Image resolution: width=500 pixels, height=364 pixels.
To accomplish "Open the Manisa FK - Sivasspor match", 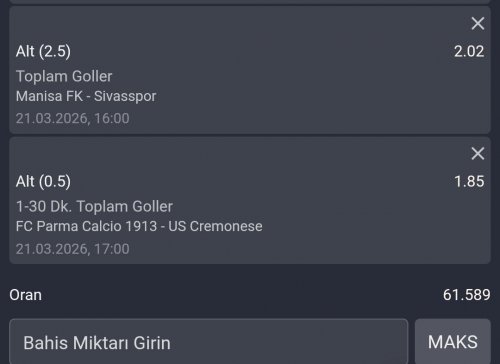I will point(86,96).
